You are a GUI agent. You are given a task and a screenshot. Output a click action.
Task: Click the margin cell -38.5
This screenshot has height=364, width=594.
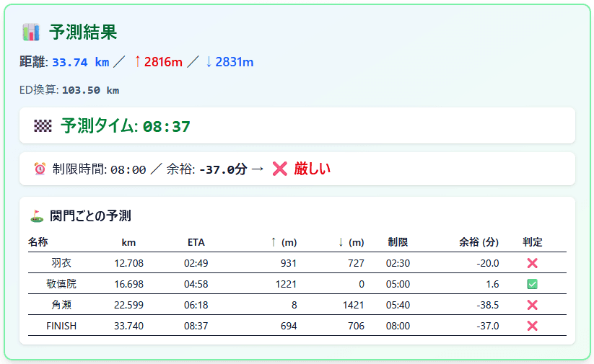coord(488,305)
